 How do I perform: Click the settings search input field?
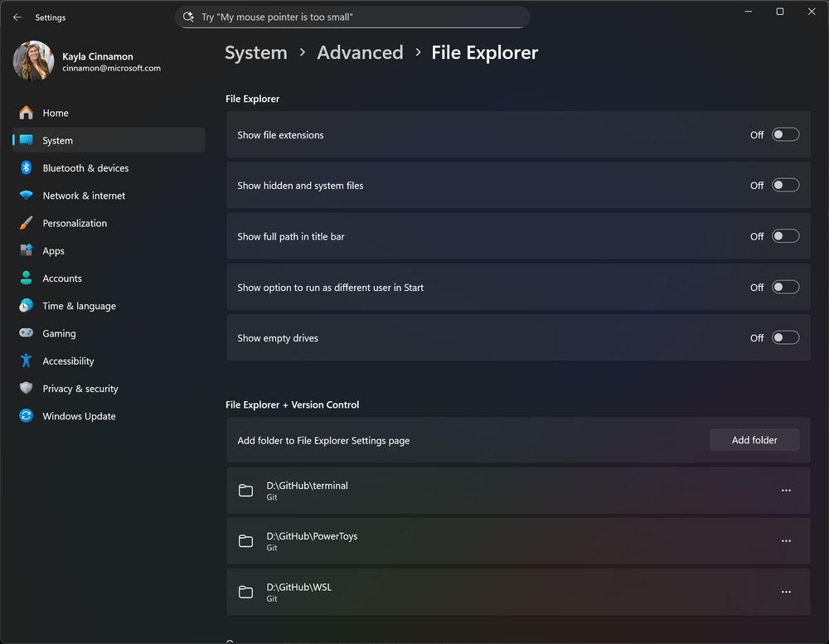[352, 17]
